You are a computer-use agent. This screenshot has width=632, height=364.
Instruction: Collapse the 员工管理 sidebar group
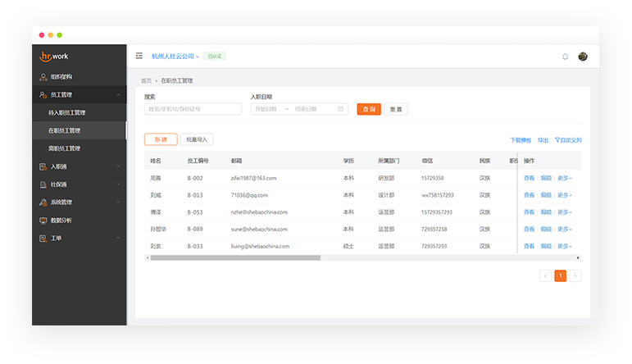[118, 95]
